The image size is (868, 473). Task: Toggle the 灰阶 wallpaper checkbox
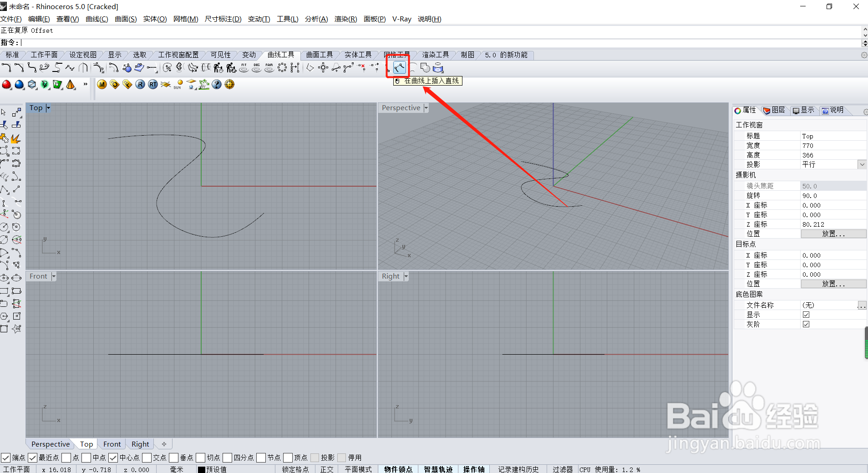806,324
